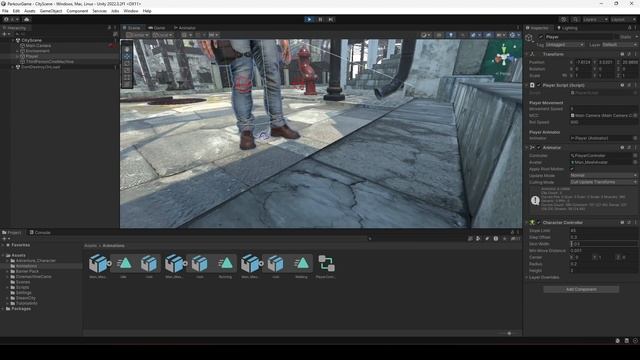This screenshot has height=360, width=640.
Task: Open the Player game object icon picker
Action: [x=529, y=38]
